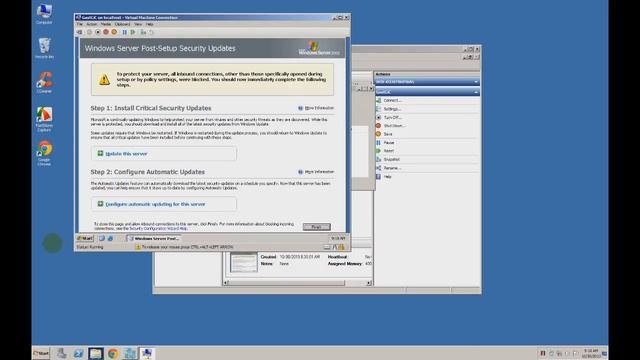Click the Snapshot toolbar icon
The width and height of the screenshot is (640, 360).
pyautogui.click(x=143, y=32)
